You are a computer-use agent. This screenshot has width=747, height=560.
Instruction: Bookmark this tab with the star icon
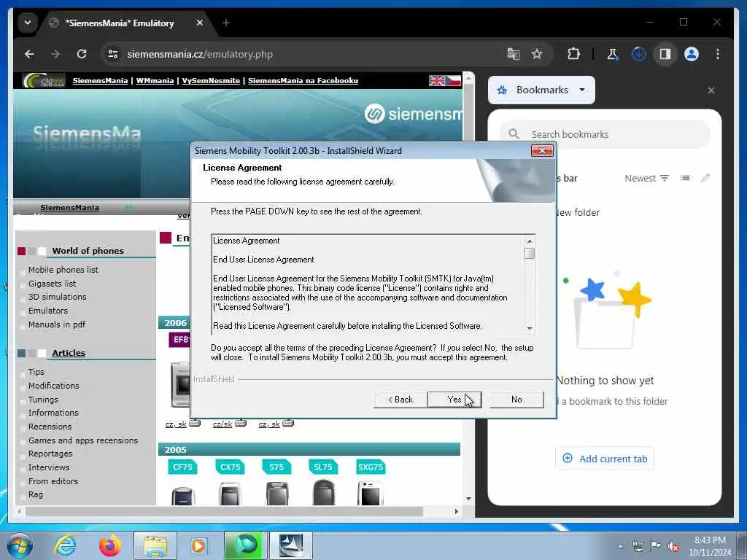(537, 54)
